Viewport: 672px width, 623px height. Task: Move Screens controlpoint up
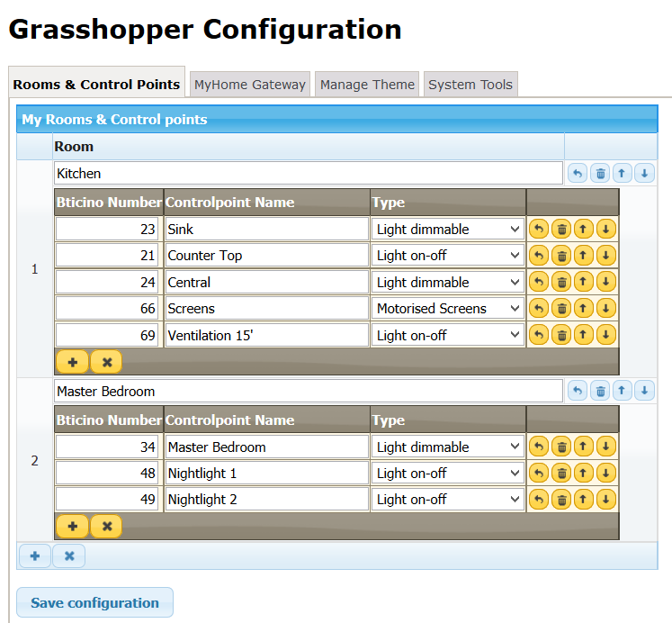pos(583,308)
